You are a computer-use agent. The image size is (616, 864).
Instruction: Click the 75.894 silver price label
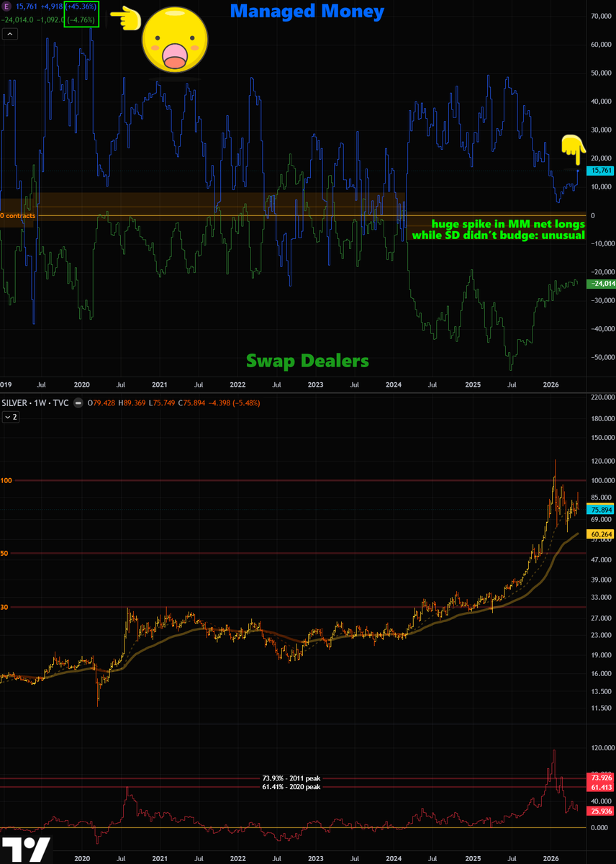(600, 508)
